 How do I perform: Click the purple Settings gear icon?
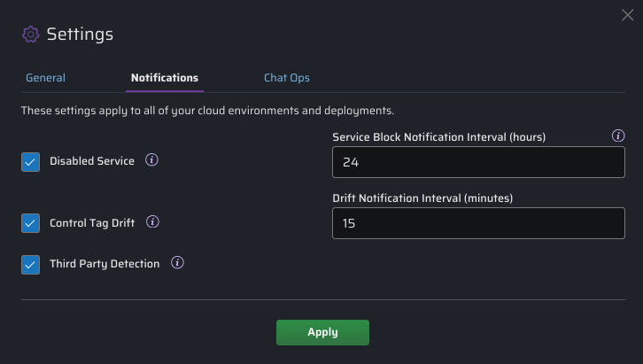[31, 35]
